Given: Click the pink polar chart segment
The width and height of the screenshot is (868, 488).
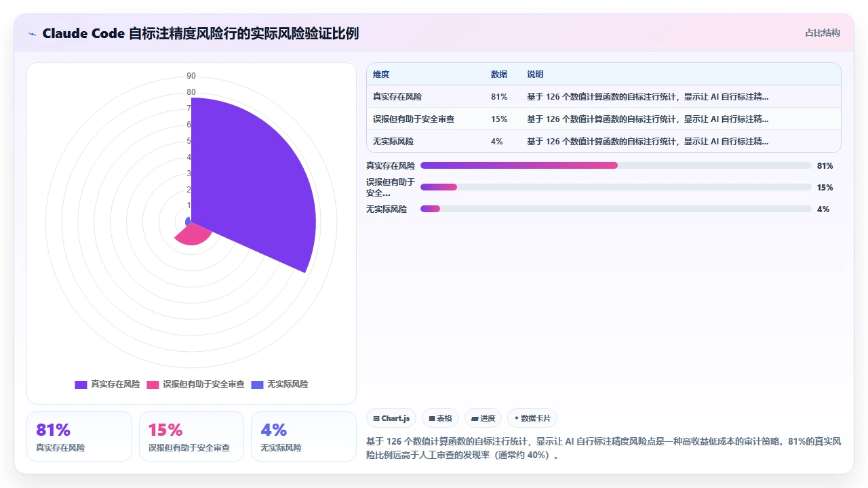Looking at the screenshot, I should point(193,236).
